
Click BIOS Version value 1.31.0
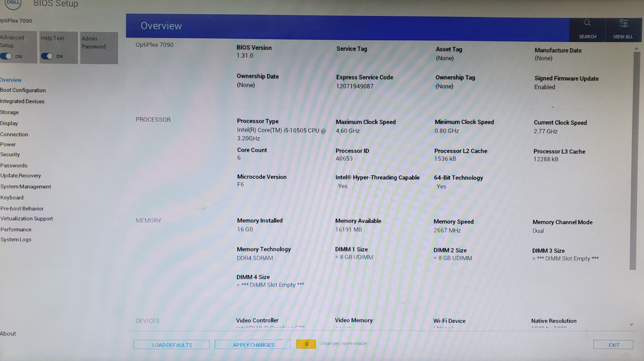point(245,56)
